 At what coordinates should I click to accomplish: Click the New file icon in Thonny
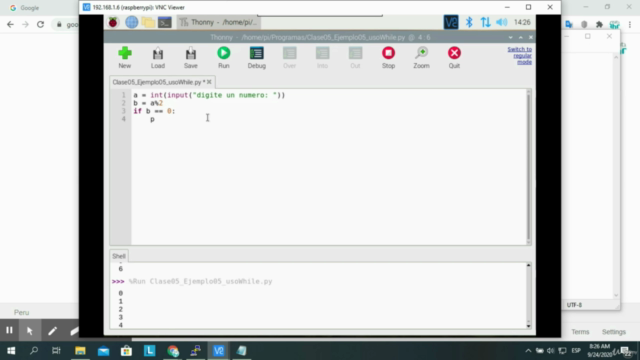click(x=124, y=57)
